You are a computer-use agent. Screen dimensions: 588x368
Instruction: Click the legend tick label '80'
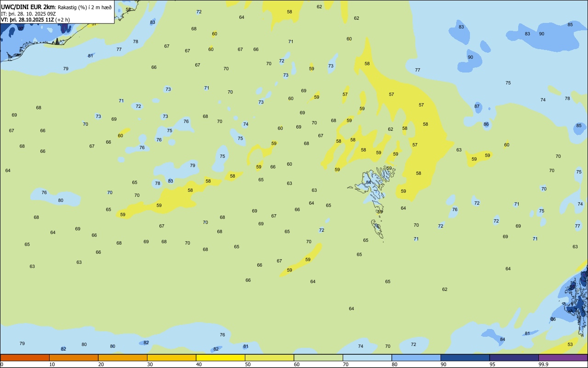click(395, 364)
